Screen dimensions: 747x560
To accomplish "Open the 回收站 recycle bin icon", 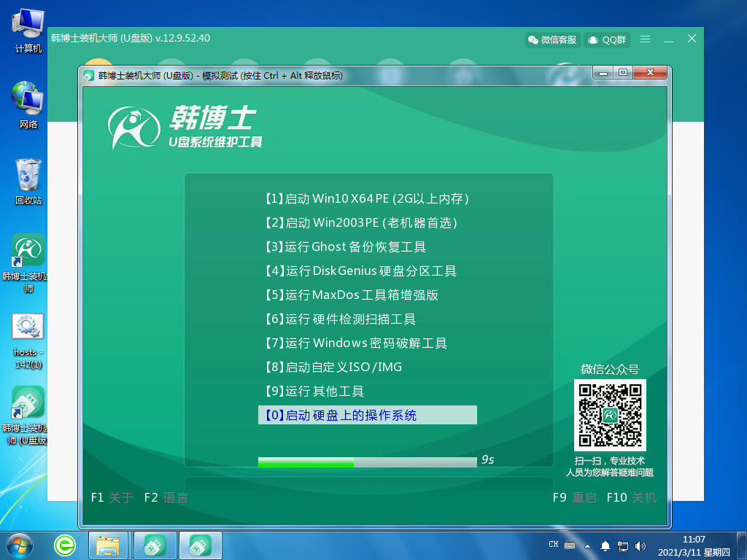I will pos(26,175).
